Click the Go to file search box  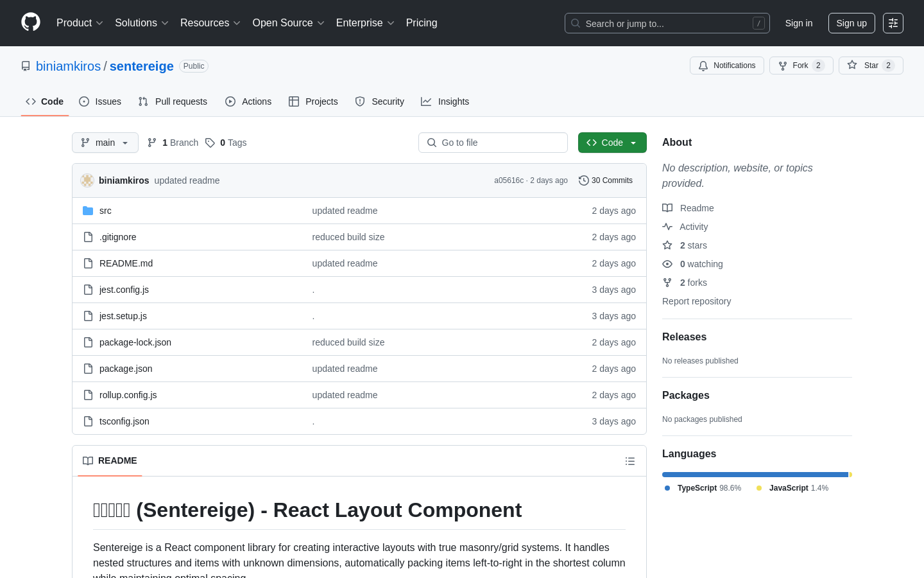(493, 143)
